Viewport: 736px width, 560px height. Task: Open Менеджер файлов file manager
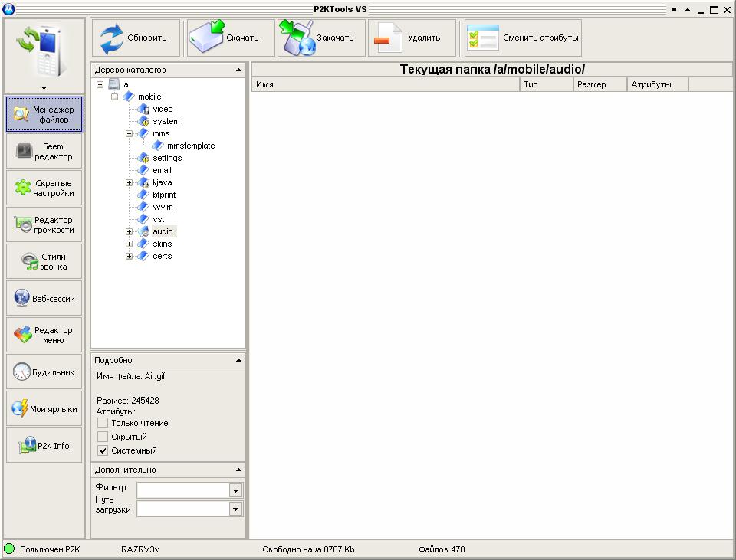pos(44,114)
